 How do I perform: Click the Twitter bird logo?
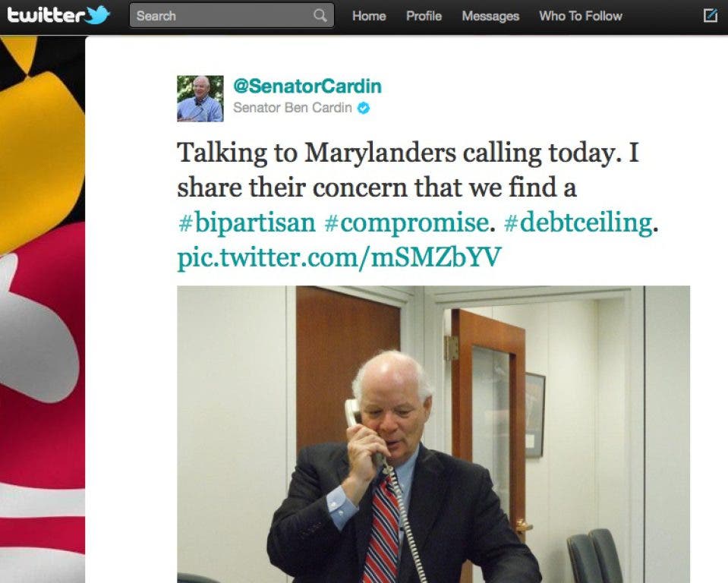[99, 15]
